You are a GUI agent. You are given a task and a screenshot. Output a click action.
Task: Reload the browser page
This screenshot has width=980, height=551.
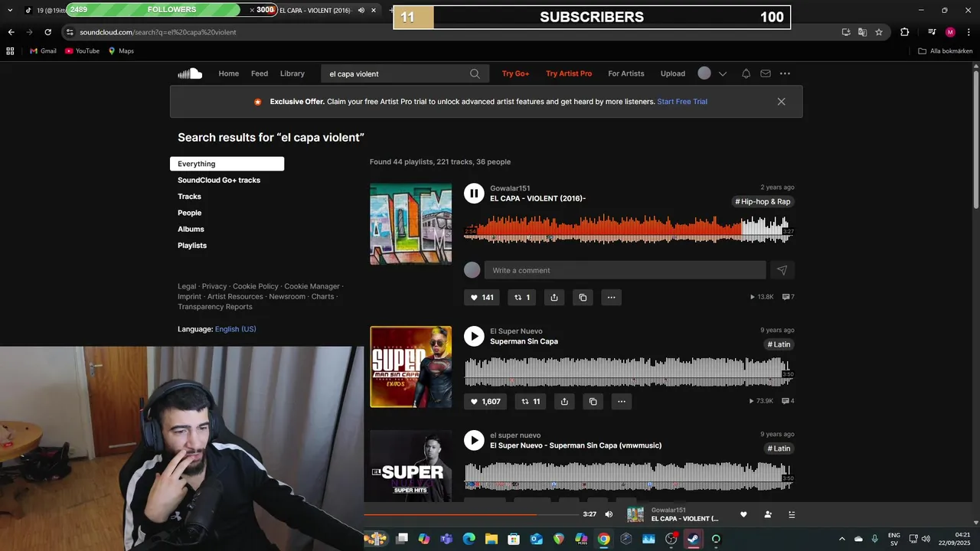[x=47, y=32]
